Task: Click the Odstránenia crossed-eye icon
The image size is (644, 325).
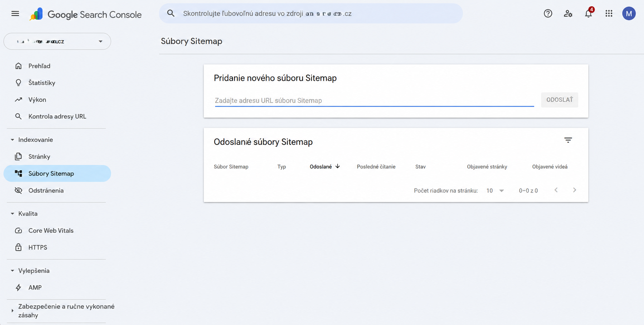Action: [x=18, y=190]
